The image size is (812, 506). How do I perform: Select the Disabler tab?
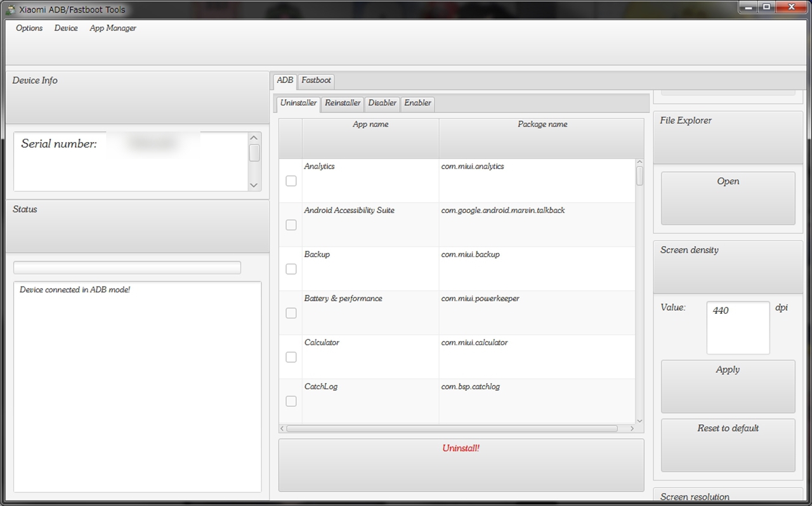[x=383, y=103]
